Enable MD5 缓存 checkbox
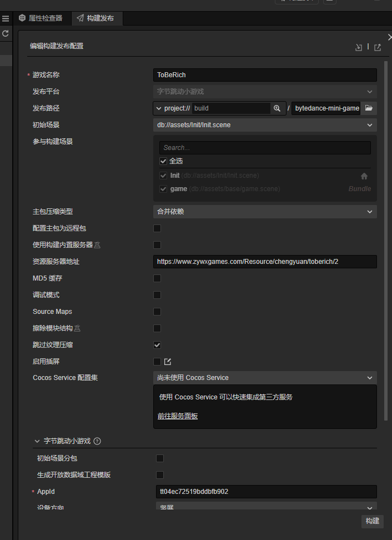The width and height of the screenshot is (392, 540). [x=157, y=278]
